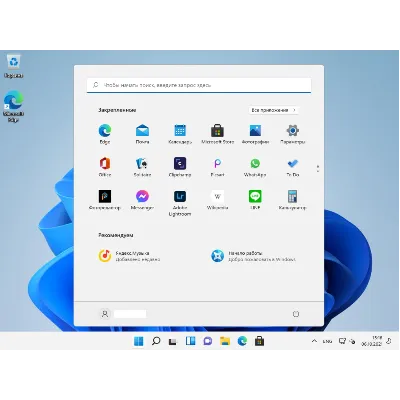Launch WhatsApp from pinned apps
Screen dimensions: 400x400
(255, 167)
